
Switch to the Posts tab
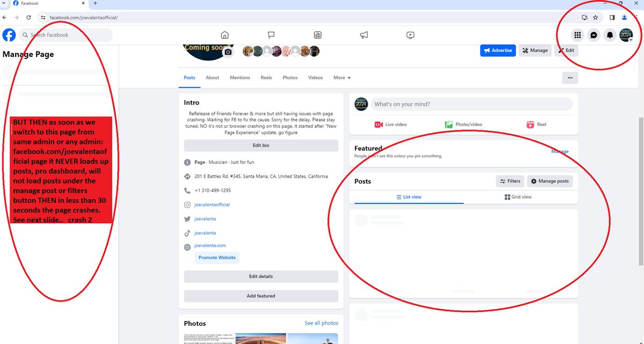[189, 78]
